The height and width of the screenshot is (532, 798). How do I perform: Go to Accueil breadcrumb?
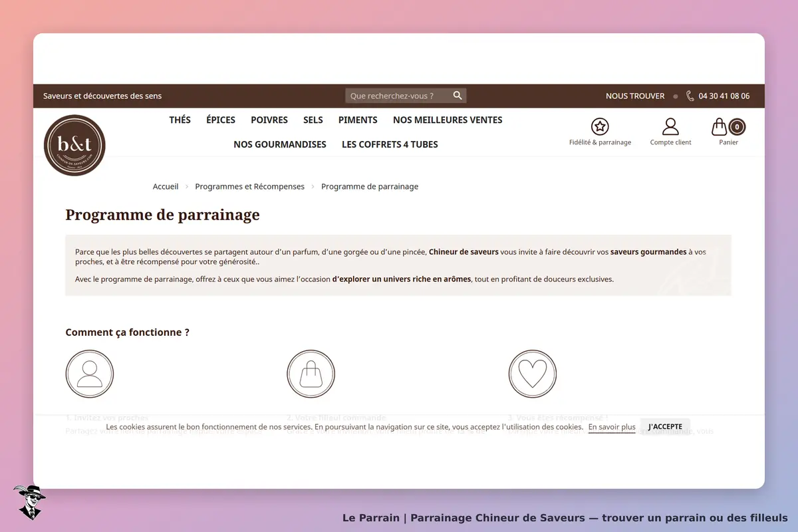click(166, 186)
